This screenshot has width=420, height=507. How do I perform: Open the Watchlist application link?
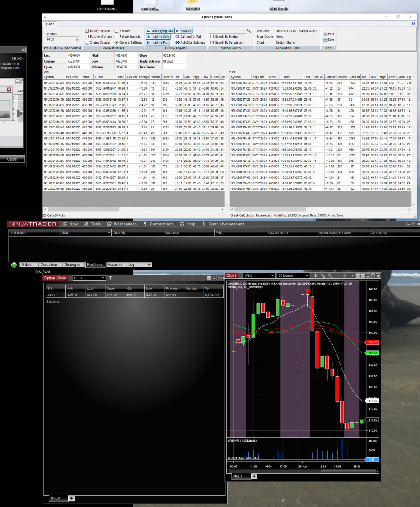(x=263, y=31)
